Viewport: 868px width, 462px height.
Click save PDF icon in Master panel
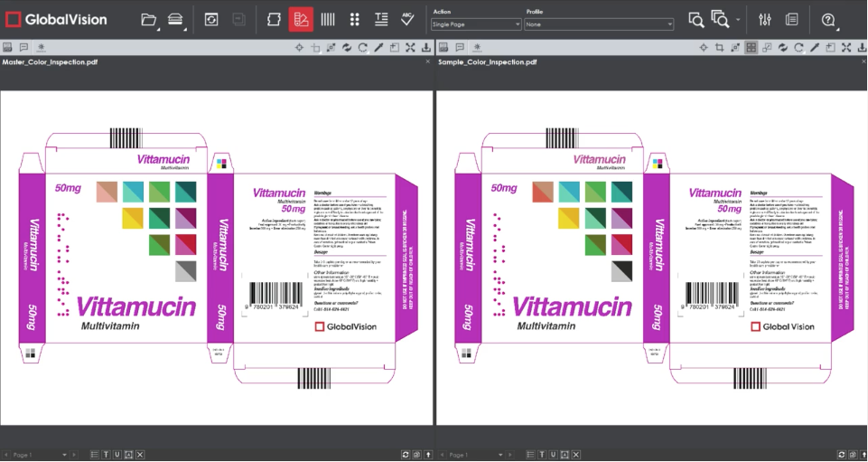pyautogui.click(x=7, y=48)
